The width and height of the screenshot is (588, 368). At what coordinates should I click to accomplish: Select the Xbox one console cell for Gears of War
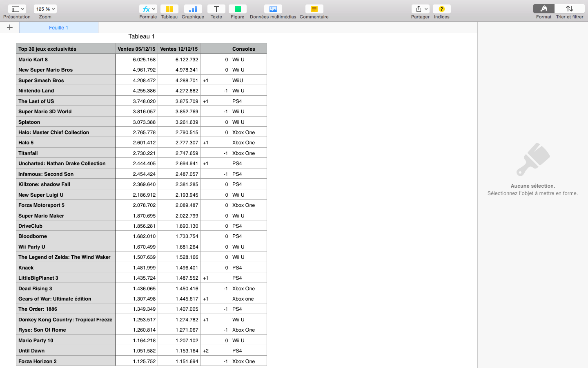pos(248,298)
